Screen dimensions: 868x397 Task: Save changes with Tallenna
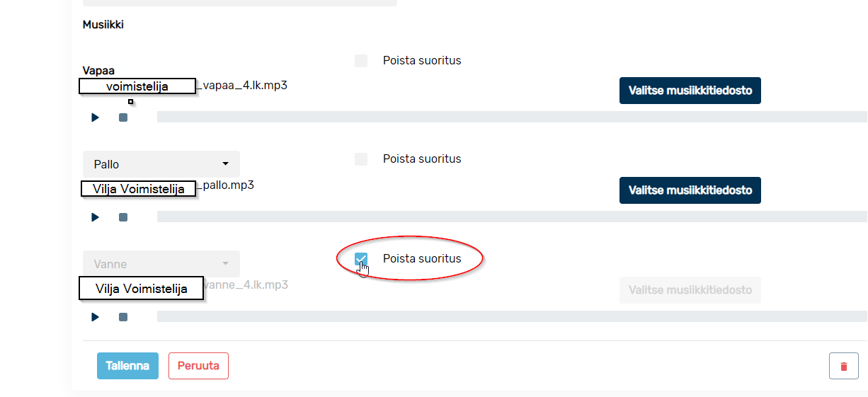127,366
